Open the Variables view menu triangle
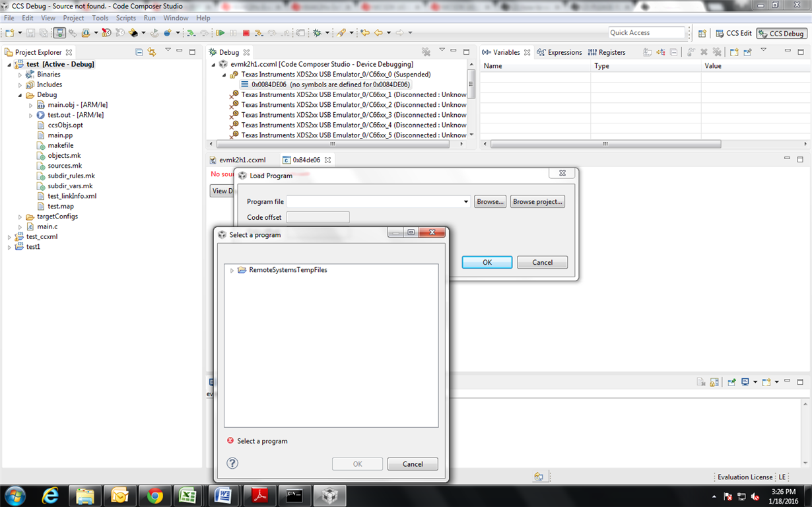Image resolution: width=812 pixels, height=507 pixels. pos(763,50)
